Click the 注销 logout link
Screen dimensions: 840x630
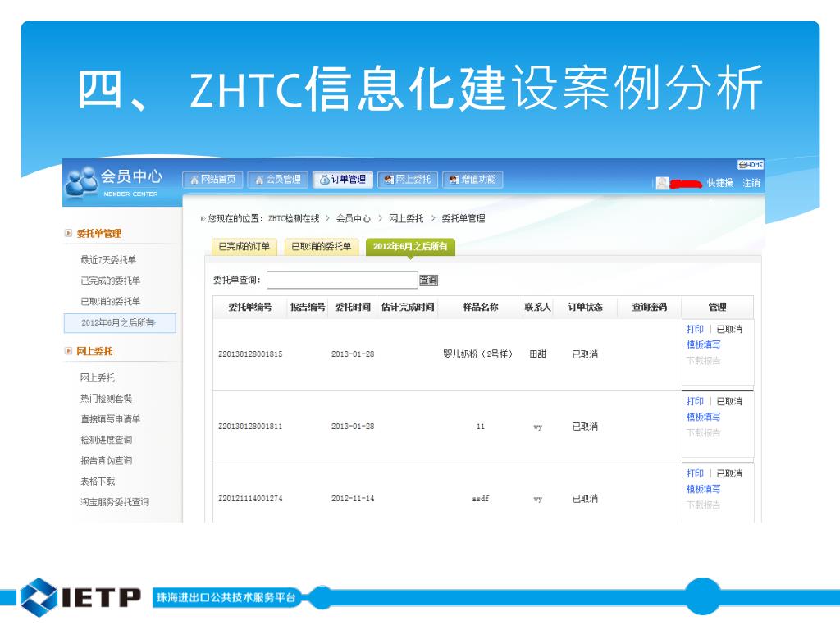coord(751,183)
